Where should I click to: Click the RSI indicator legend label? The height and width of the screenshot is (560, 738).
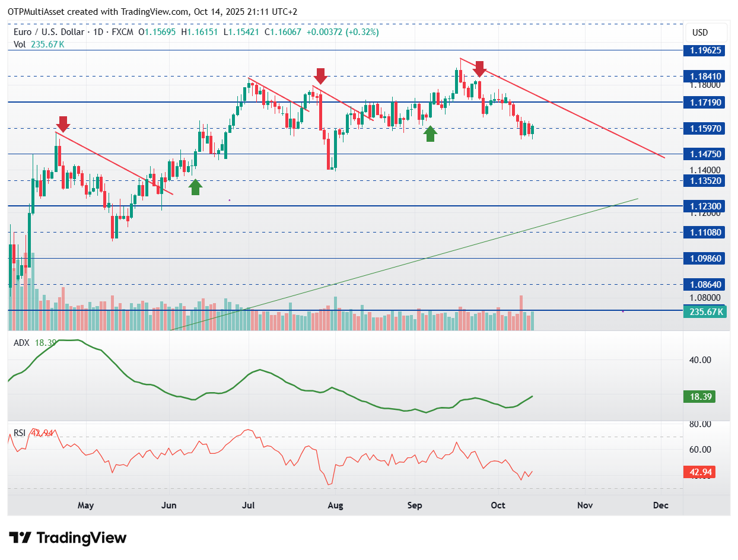click(x=34, y=433)
